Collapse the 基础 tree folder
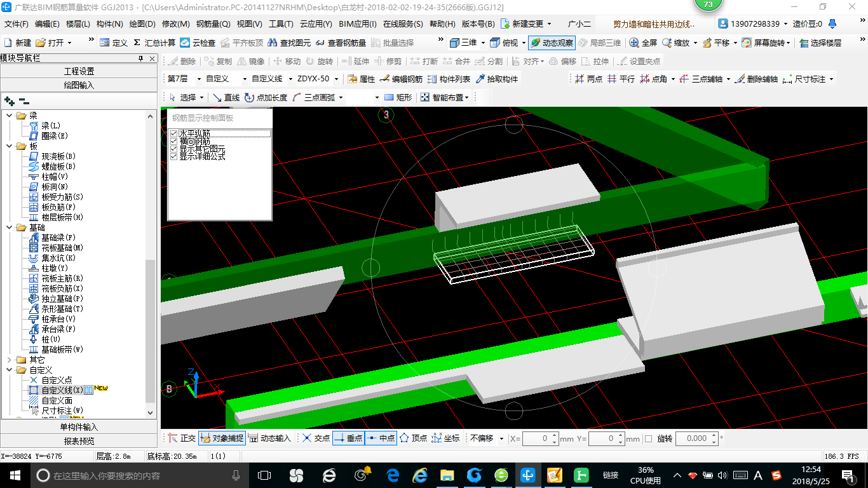Screen dimensions: 868x488 click(x=9, y=227)
